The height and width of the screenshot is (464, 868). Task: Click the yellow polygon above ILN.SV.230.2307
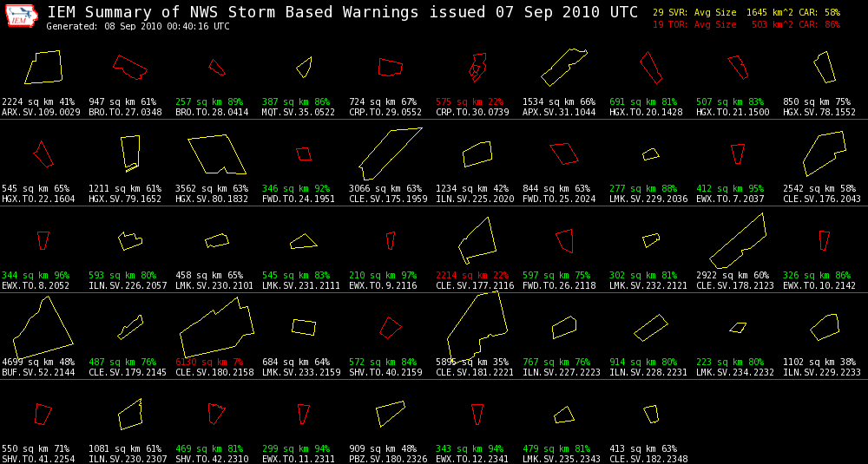tap(130, 415)
